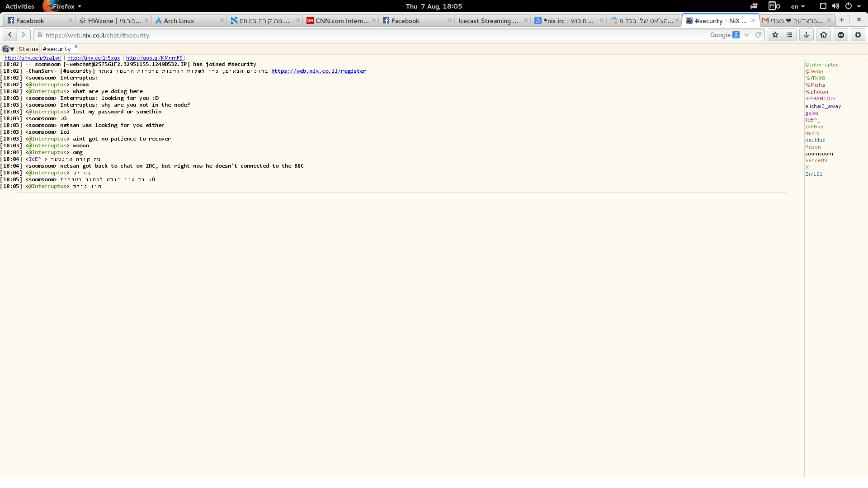
Task: Select the #security channel tab
Action: 57,49
